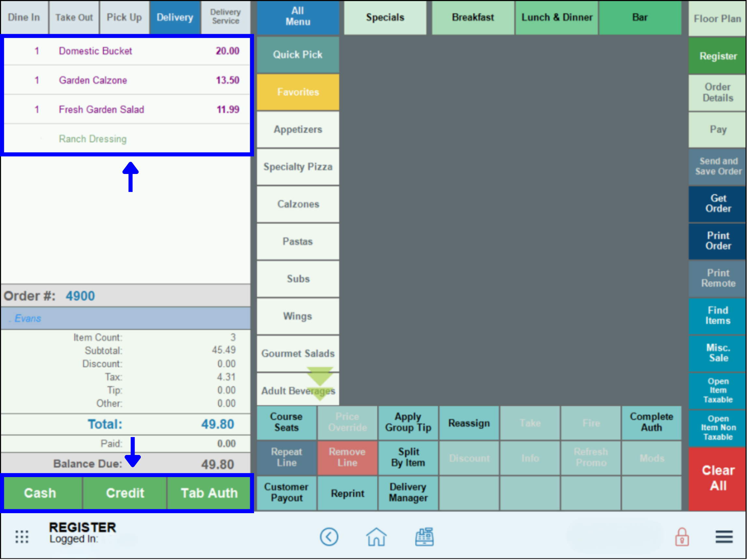Click the Remove Line button

[x=347, y=458]
